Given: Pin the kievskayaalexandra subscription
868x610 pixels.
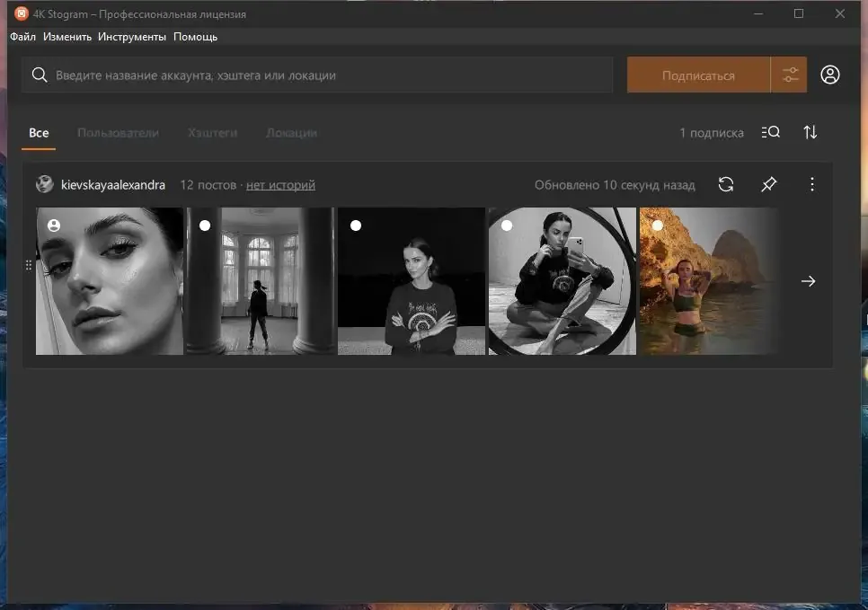Looking at the screenshot, I should (769, 184).
